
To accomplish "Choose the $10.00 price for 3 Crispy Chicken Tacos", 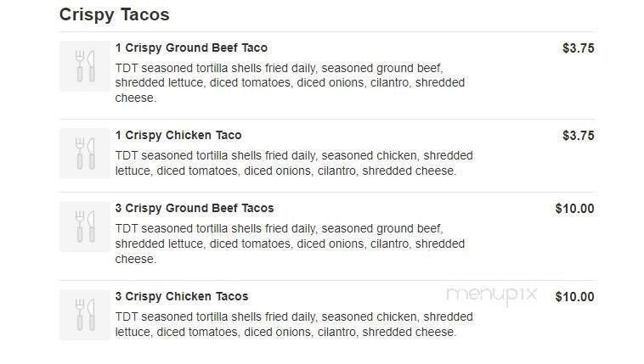I will click(x=574, y=297).
